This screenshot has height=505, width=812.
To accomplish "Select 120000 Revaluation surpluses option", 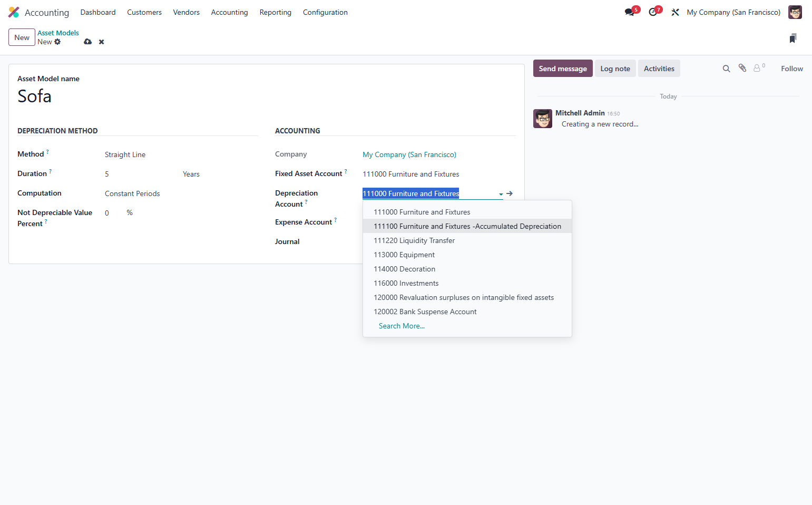I will click(467, 297).
